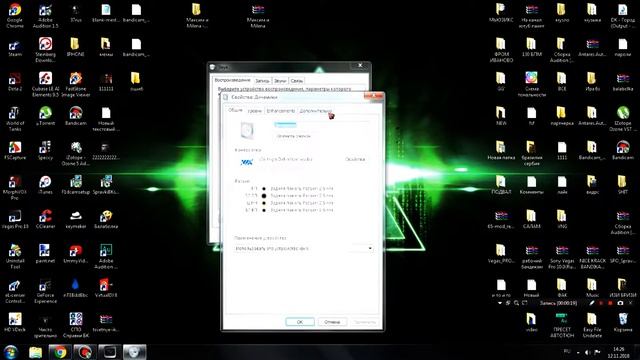Confirm the speaker properties dialog with OK
Image resolution: width=640 pixels, height=360 pixels.
(x=300, y=322)
